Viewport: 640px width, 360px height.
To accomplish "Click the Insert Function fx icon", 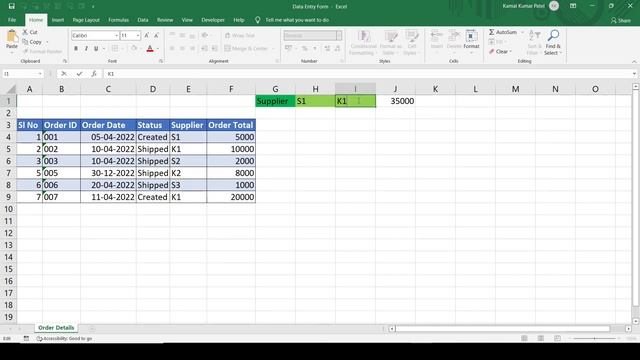I will tap(94, 73).
